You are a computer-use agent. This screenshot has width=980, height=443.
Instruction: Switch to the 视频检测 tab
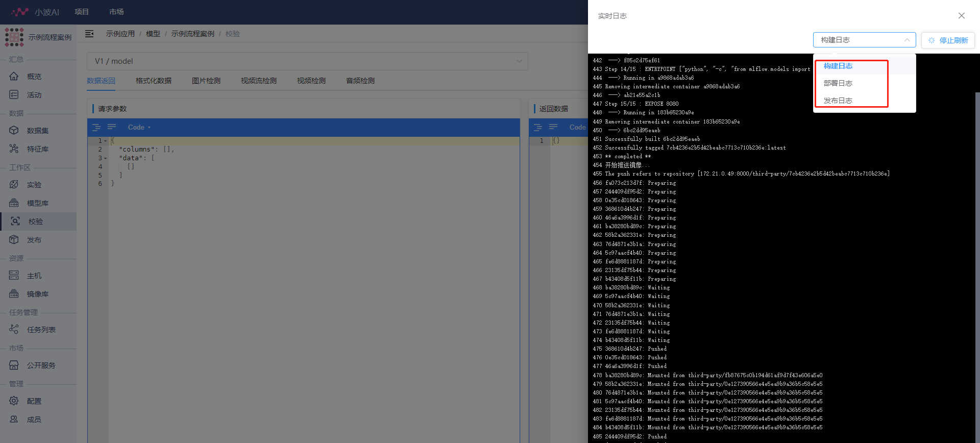[x=311, y=81]
